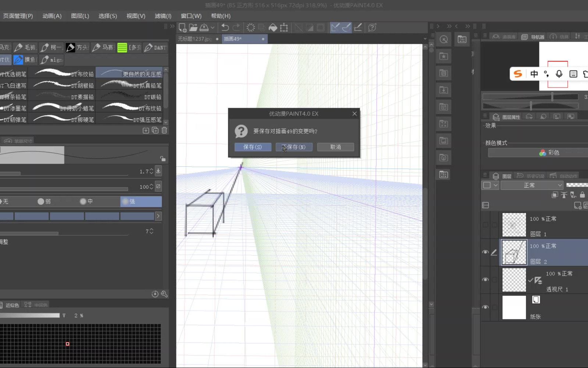588x368 pixels.
Task: Open the 滤镜(I) menu
Action: coord(163,16)
